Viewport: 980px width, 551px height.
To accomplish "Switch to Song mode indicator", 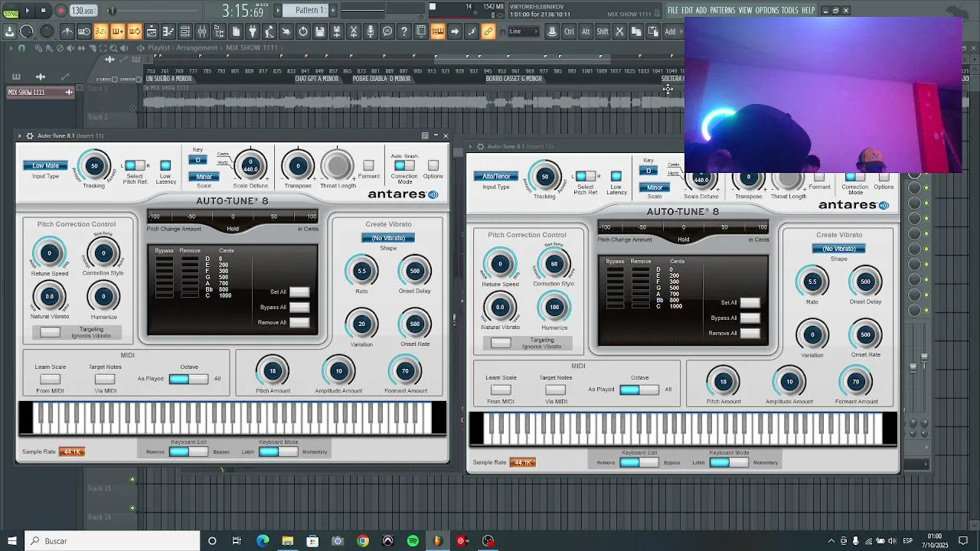I will coord(11,13).
